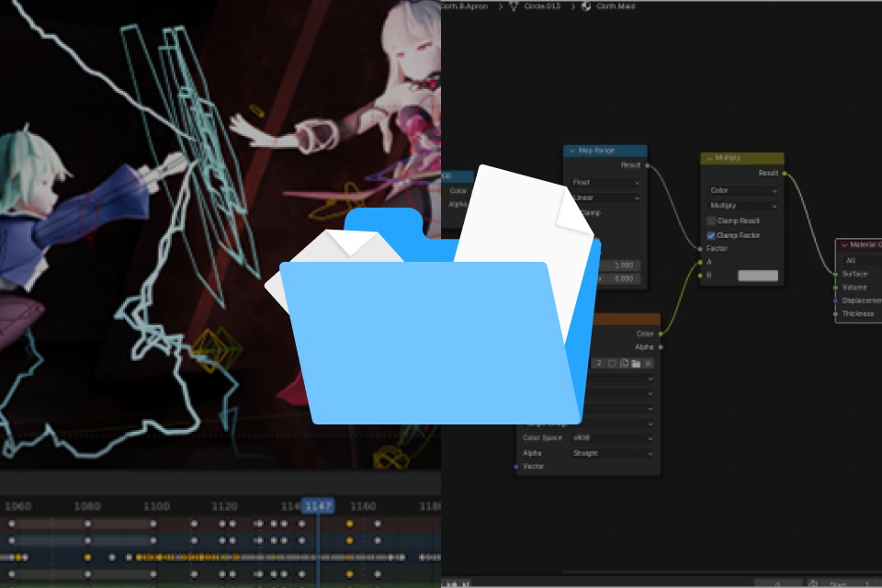Viewport: 882px width, 588px height.
Task: Click the Displacement input socket
Action: tap(835, 300)
